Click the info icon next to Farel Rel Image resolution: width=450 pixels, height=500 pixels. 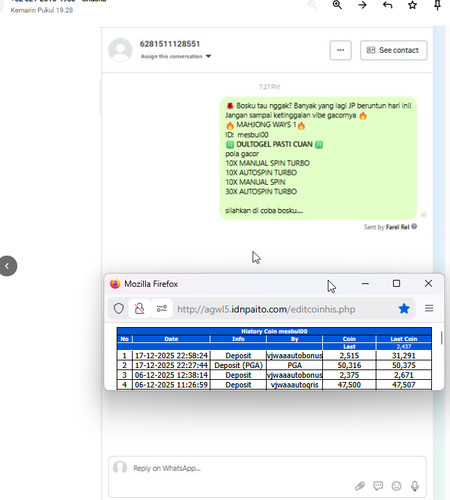[x=414, y=226]
